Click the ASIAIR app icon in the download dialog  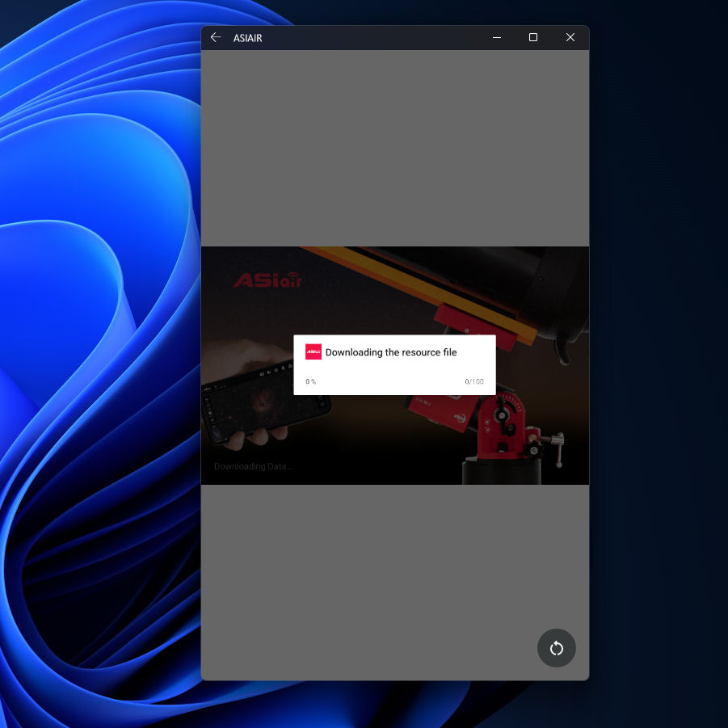pyautogui.click(x=313, y=351)
